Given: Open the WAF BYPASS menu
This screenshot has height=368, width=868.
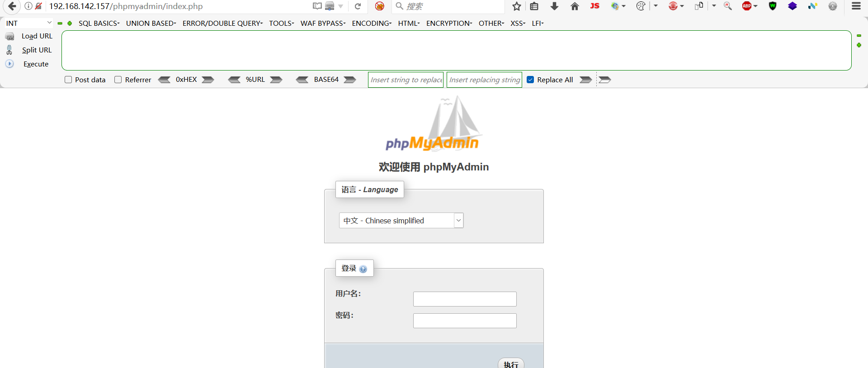Looking at the screenshot, I should [323, 23].
